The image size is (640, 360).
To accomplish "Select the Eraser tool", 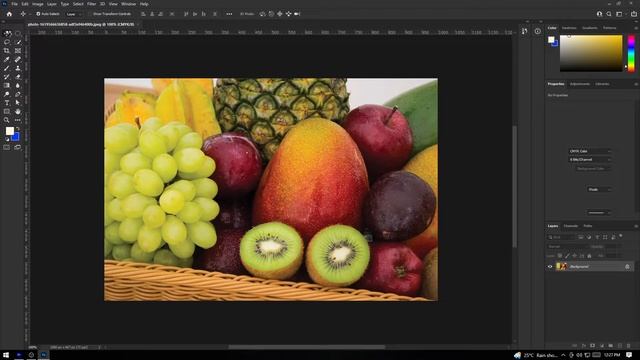I will (18, 77).
